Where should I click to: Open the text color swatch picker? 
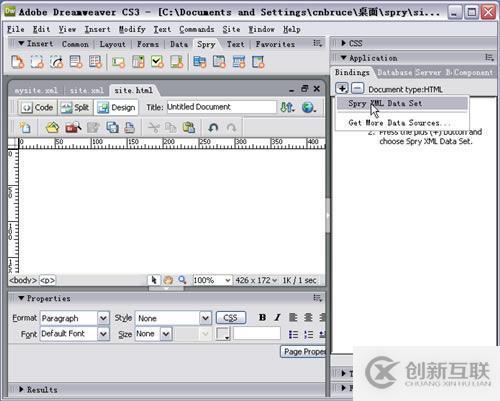tap(223, 334)
